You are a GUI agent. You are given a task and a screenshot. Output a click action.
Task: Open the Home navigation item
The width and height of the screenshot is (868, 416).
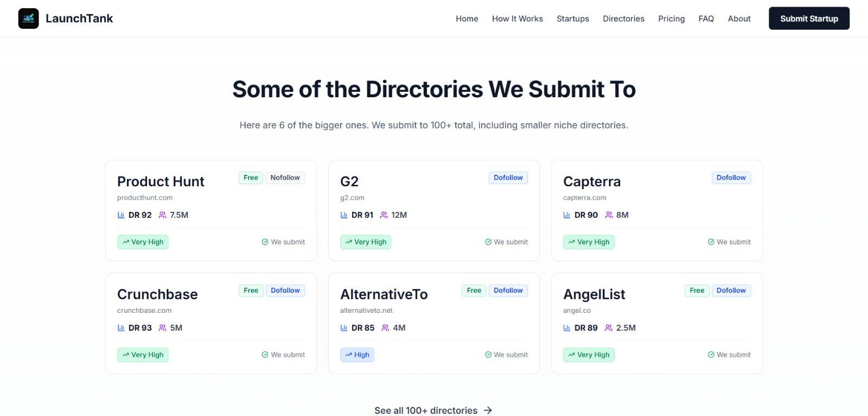pos(467,18)
